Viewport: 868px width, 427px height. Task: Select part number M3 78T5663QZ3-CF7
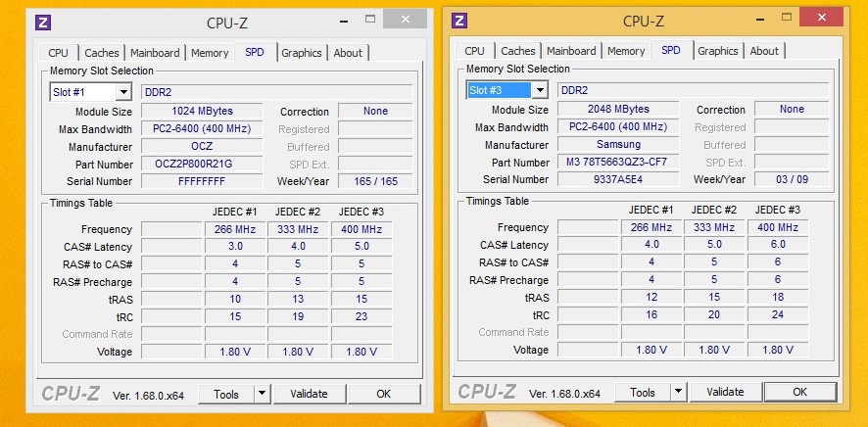618,162
